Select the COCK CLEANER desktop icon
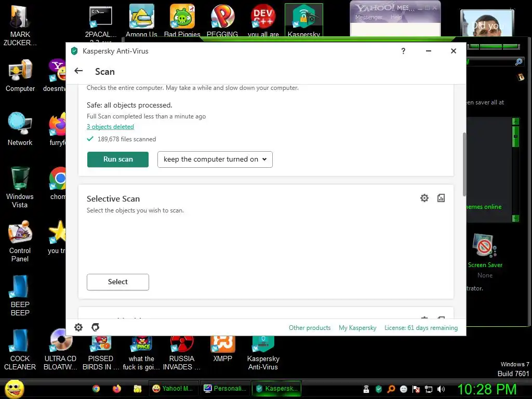Viewport: 532px width, 399px height. [x=20, y=350]
